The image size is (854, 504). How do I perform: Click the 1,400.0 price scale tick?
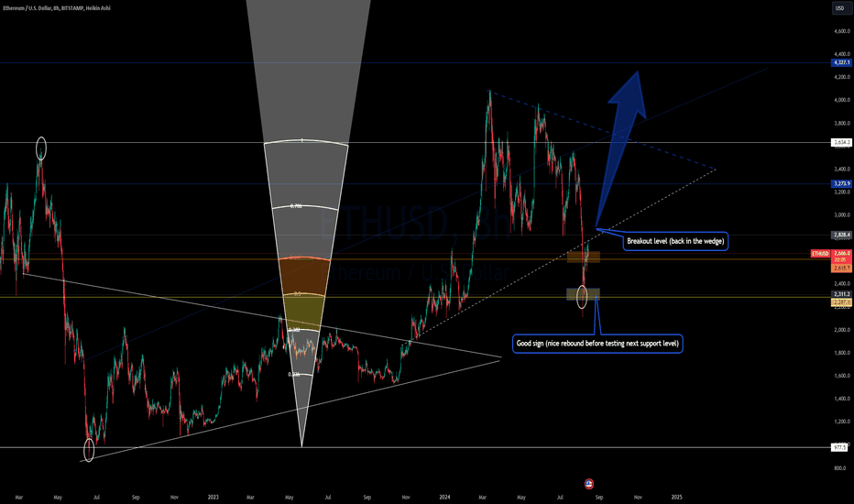[x=841, y=399]
